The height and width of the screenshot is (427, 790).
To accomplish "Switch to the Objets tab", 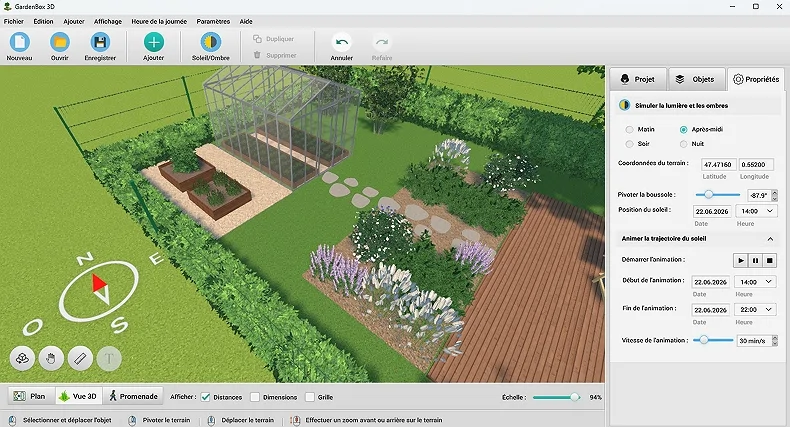I will pyautogui.click(x=697, y=79).
